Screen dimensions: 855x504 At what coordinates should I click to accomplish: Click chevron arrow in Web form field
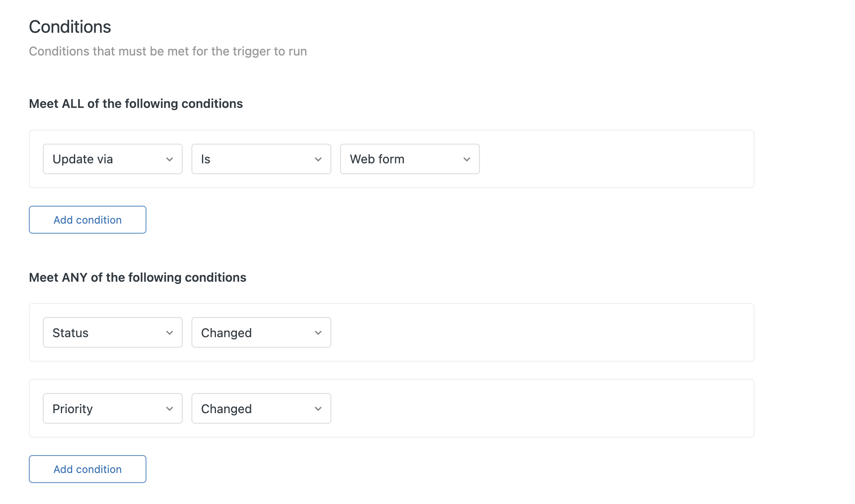(467, 159)
